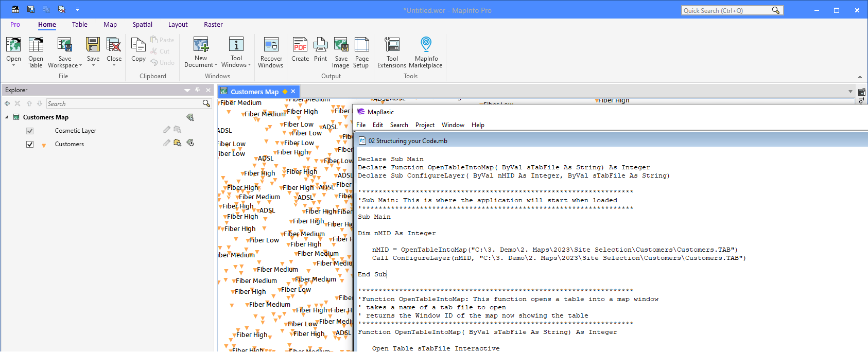
Task: Toggle the automatic labels icon for Customers layer
Action: pyautogui.click(x=190, y=143)
